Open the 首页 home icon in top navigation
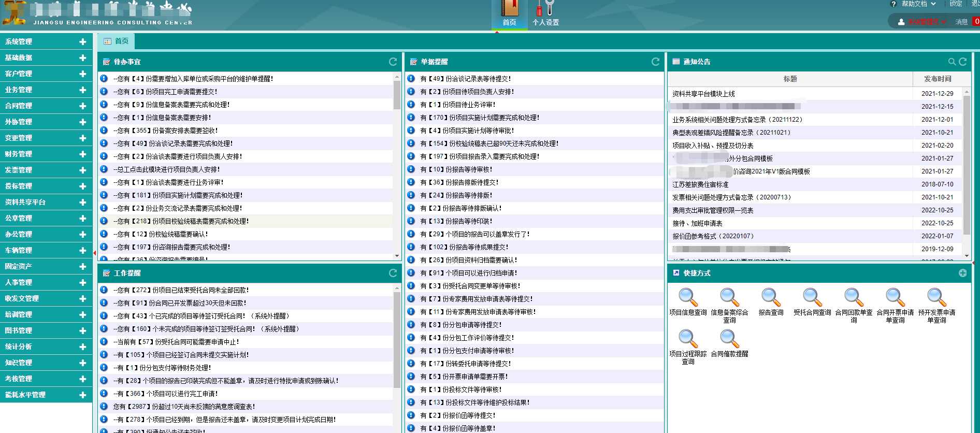This screenshot has width=980, height=433. 509,14
